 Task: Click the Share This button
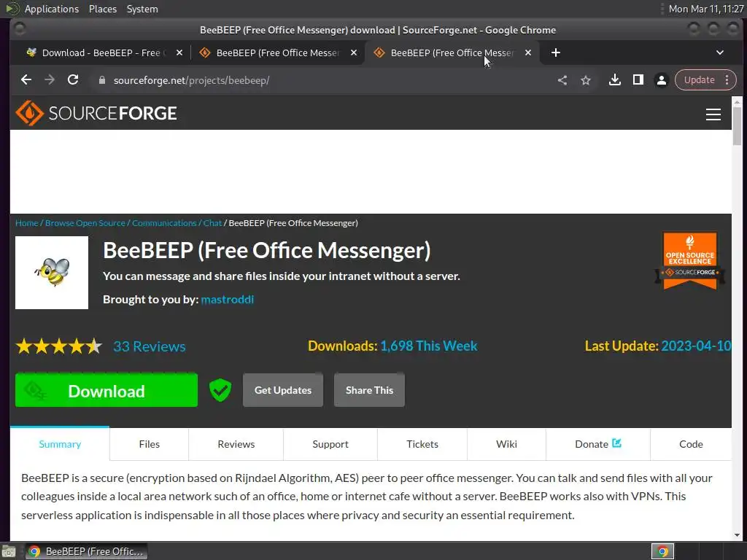tap(369, 390)
